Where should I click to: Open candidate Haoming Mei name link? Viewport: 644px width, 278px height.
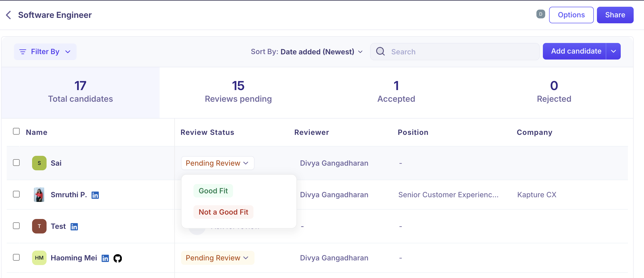(x=74, y=258)
